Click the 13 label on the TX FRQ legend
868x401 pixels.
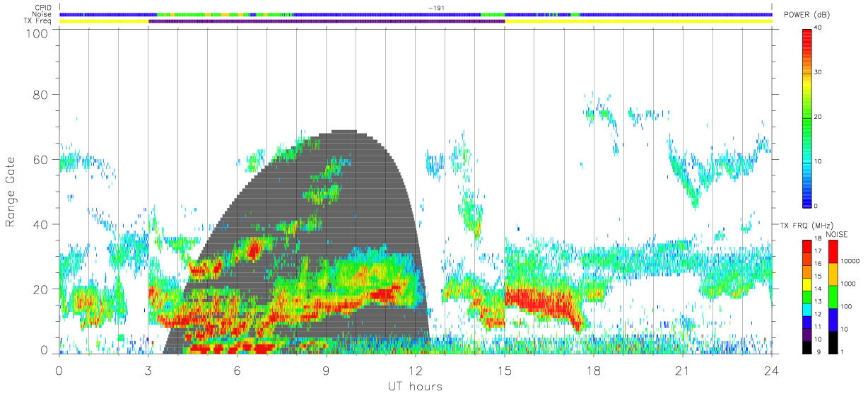click(x=818, y=302)
